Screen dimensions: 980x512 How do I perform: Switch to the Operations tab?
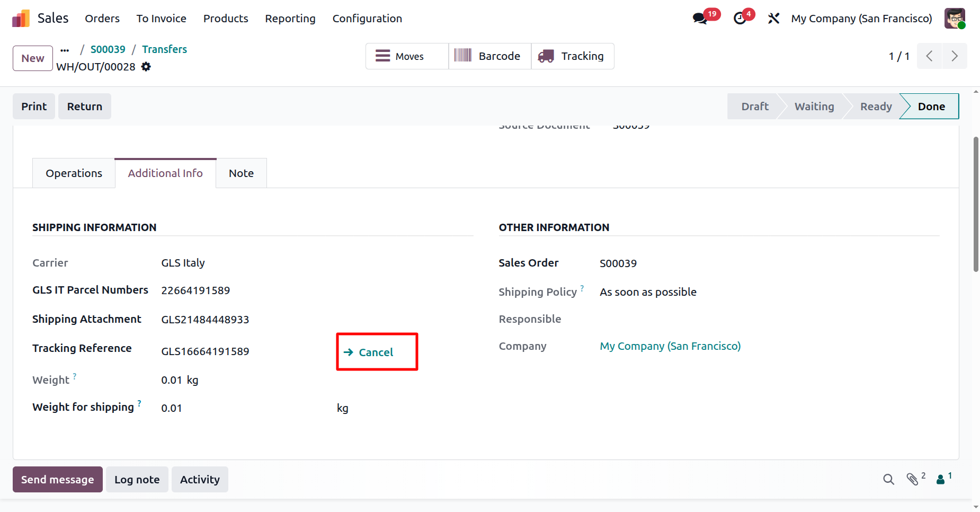coord(74,173)
